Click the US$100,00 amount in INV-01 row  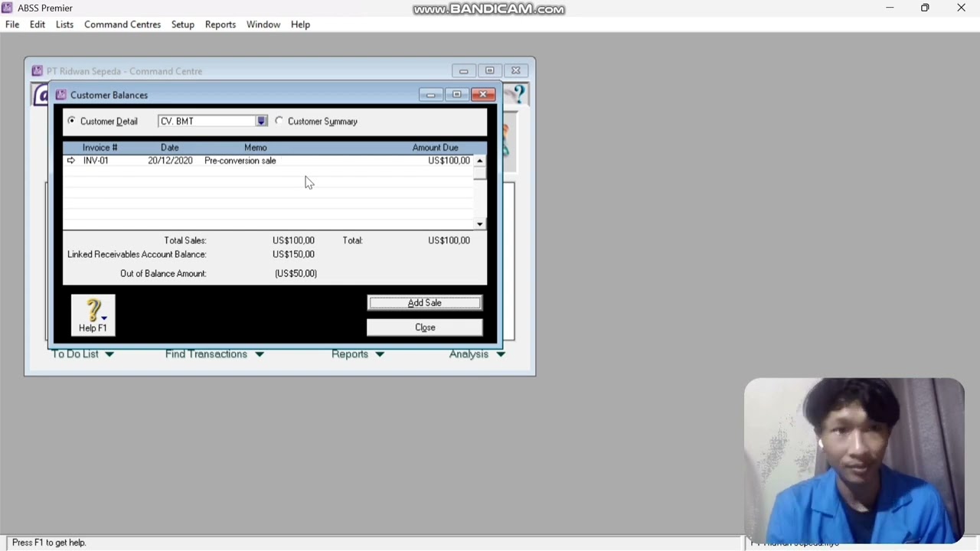(449, 161)
